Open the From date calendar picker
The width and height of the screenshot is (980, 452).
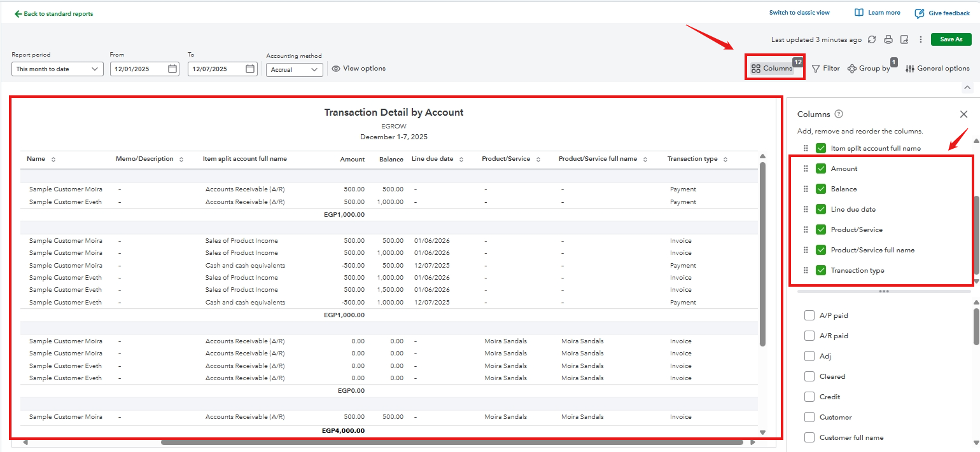point(172,69)
